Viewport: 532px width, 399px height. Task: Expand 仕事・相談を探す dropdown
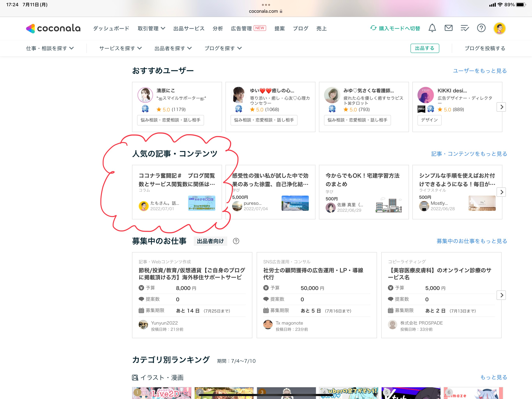[50, 48]
